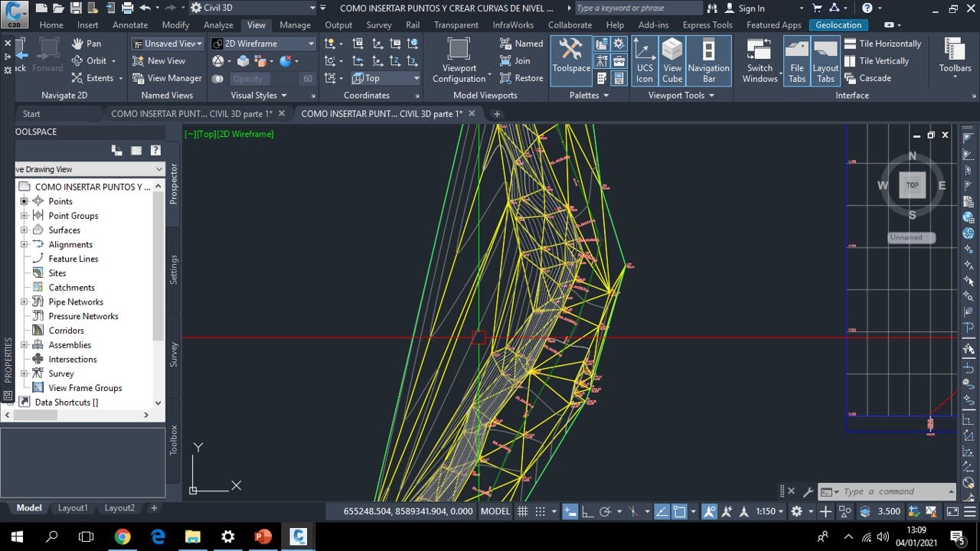Cascade the open windows
This screenshot has width=980, height=551.
tap(867, 78)
